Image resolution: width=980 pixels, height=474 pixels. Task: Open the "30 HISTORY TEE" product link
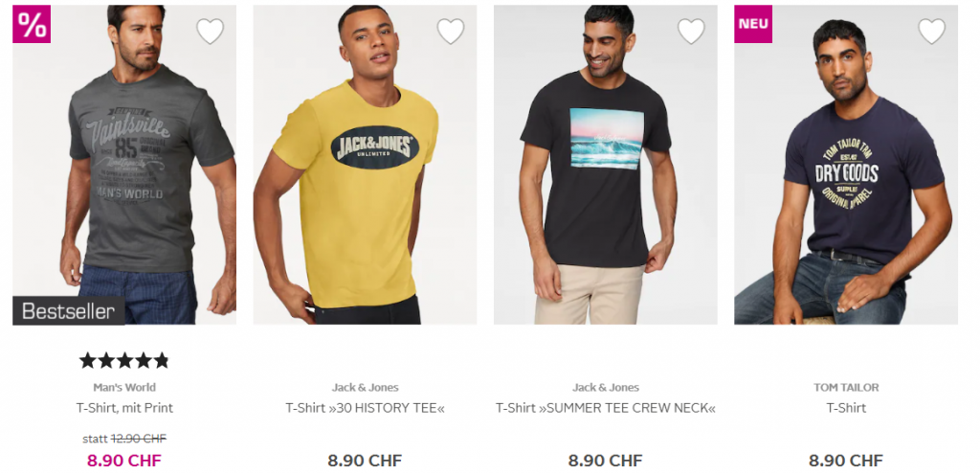(365, 408)
